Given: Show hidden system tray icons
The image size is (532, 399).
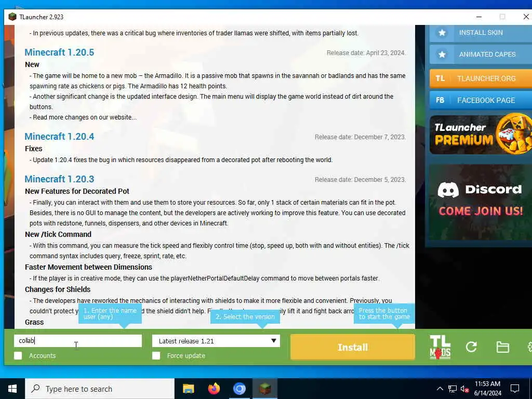Looking at the screenshot, I should pos(440,389).
